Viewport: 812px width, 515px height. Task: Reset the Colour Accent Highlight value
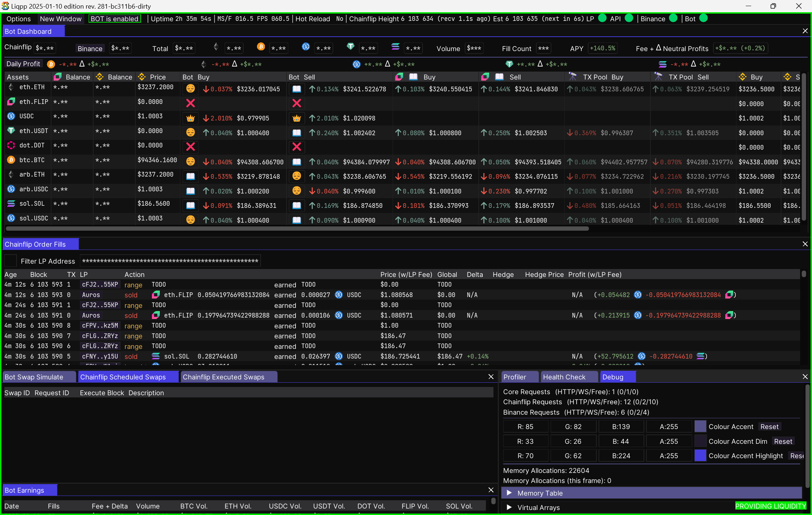[x=796, y=456]
